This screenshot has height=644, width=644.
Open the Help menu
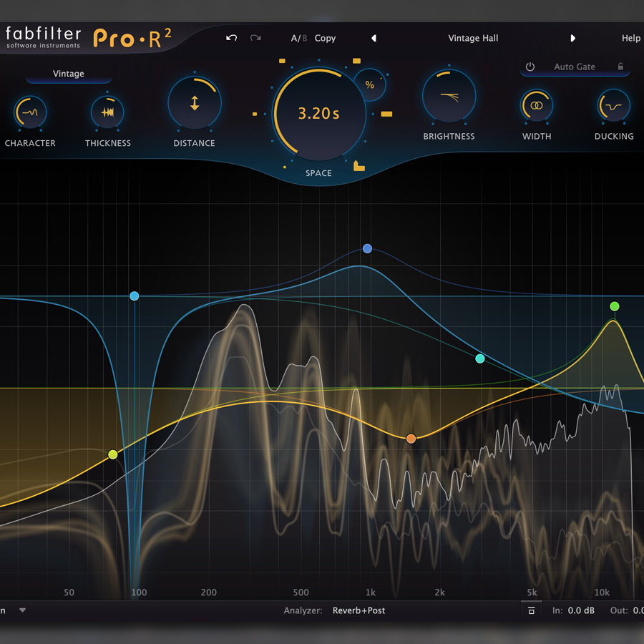coord(631,38)
